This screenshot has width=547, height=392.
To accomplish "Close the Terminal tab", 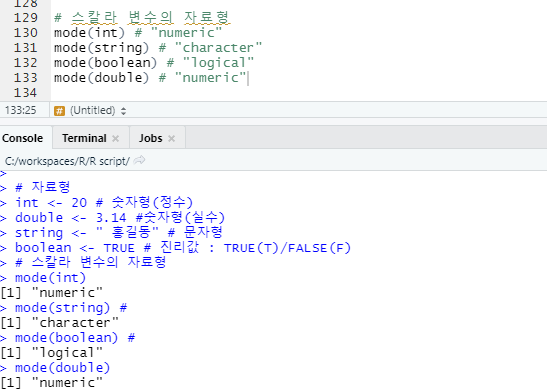I will point(115,138).
